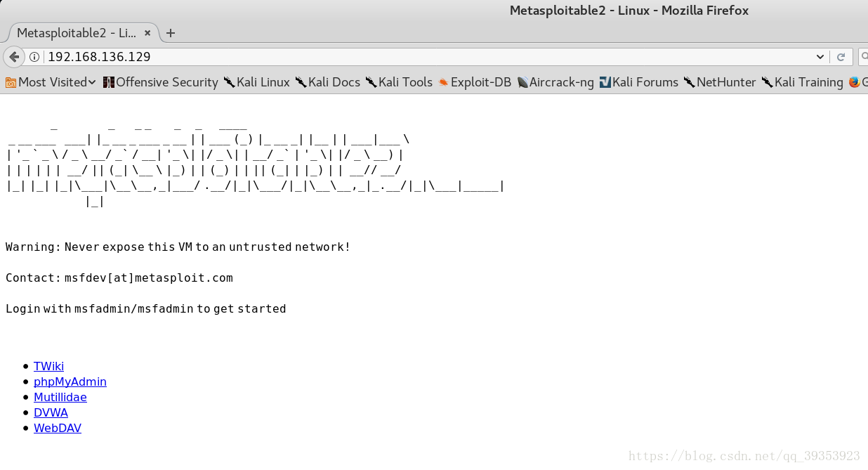
Task: Click the window title Metasploitable2 - Linux - Mozilla Firefox
Action: pyautogui.click(x=629, y=11)
